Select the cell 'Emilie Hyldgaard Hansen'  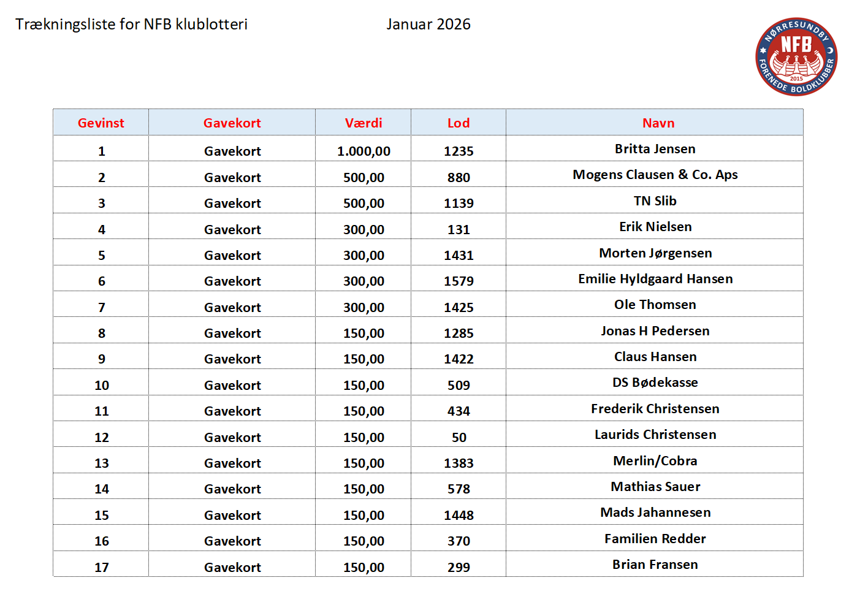click(655, 279)
